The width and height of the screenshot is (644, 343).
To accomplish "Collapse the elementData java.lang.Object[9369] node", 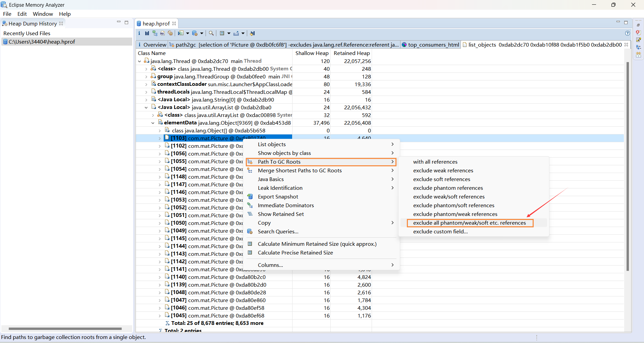I will click(x=153, y=123).
